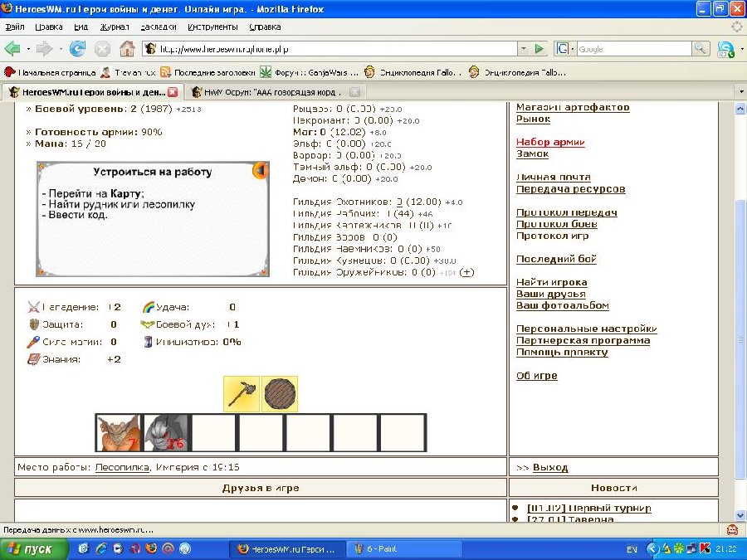Open the Журнал menu
This screenshot has width=747, height=560.
[x=115, y=27]
